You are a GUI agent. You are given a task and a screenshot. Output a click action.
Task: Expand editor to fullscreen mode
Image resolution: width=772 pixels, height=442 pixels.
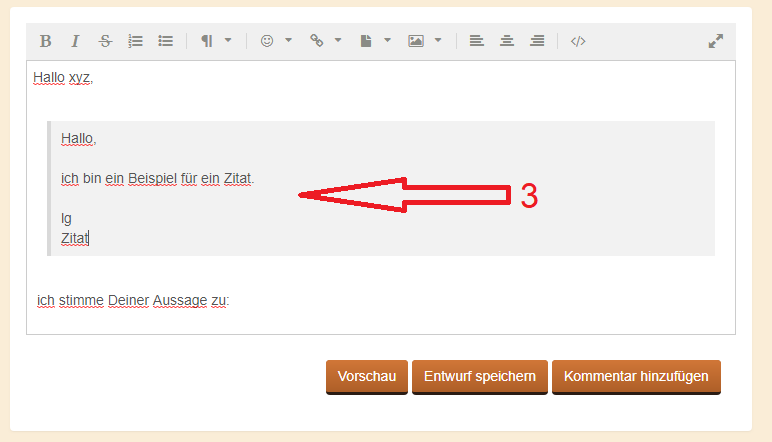pyautogui.click(x=716, y=41)
